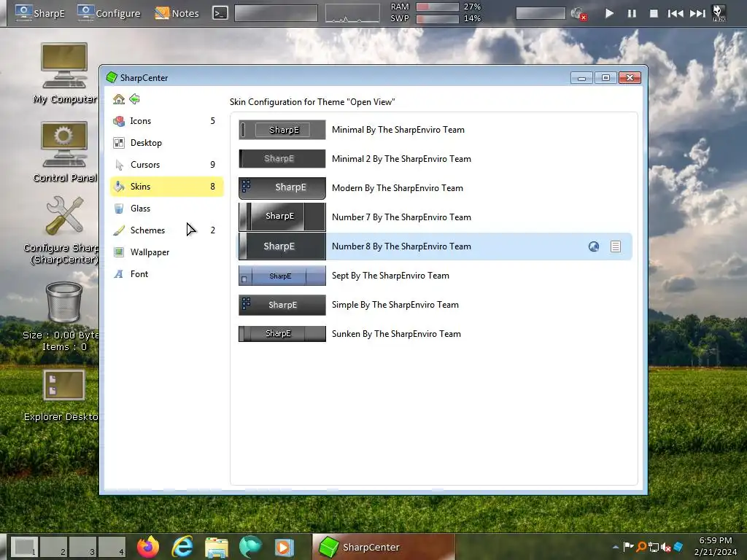Choose Number 8 By The SharpEnviro Team
Image resolution: width=747 pixels, height=560 pixels.
(x=435, y=246)
